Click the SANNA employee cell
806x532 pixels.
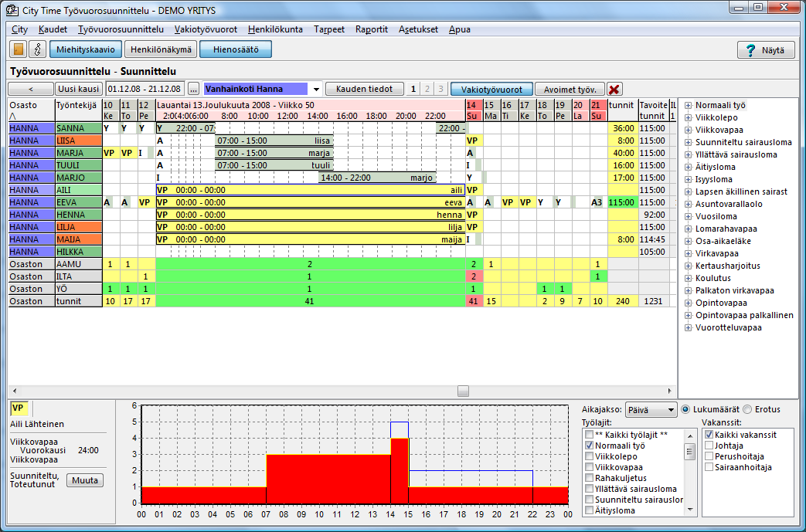pos(79,128)
